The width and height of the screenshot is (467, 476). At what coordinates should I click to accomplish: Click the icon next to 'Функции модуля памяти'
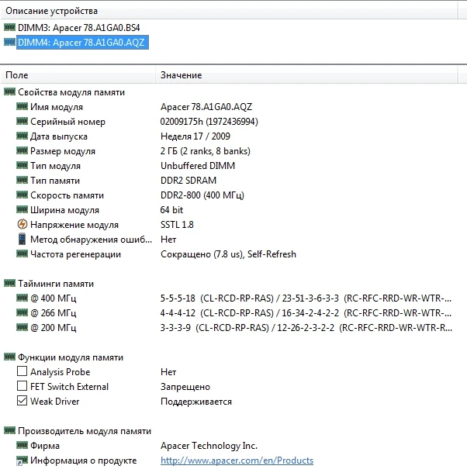pyautogui.click(x=9, y=357)
